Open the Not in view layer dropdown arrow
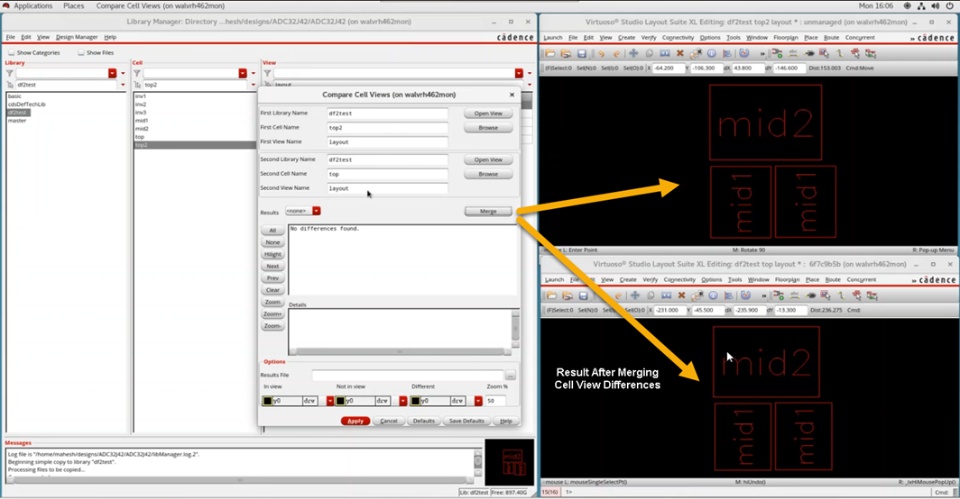The image size is (960, 499). tap(403, 401)
